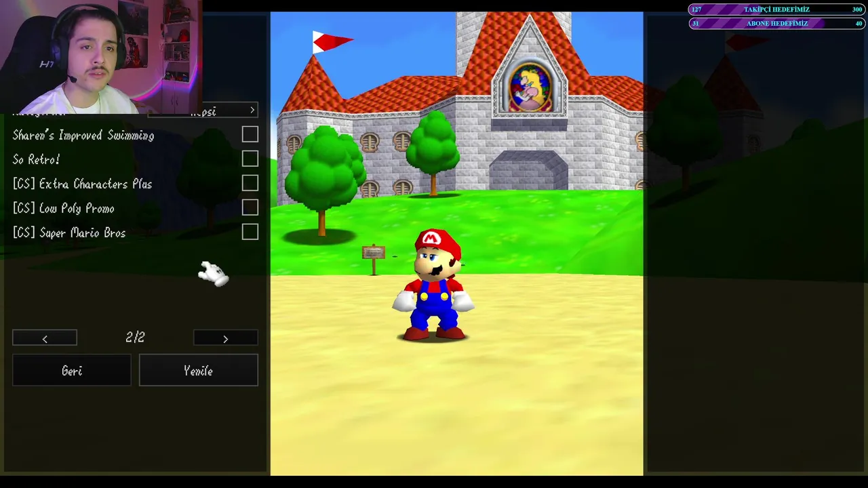Screen dimensions: 868x488
Task: Toggle the [CS] Extra Characters Plus checkbox
Action: pyautogui.click(x=250, y=183)
